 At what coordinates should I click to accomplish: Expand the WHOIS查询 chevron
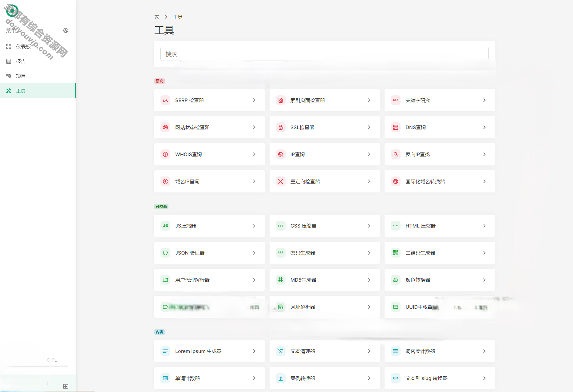click(254, 154)
